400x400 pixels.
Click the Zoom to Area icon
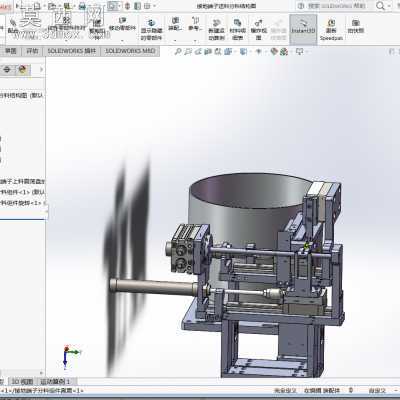(x=188, y=52)
